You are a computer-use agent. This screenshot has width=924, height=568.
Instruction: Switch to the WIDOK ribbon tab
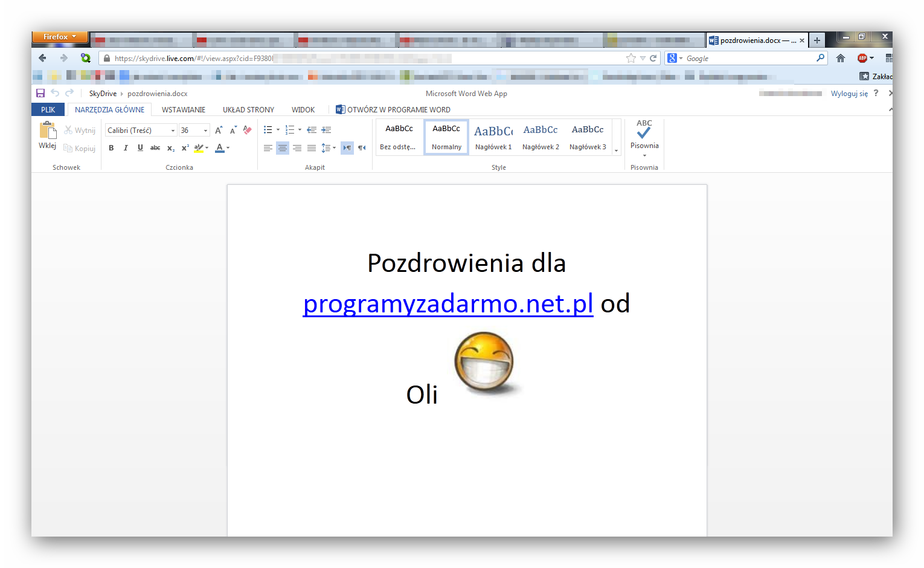tap(303, 110)
